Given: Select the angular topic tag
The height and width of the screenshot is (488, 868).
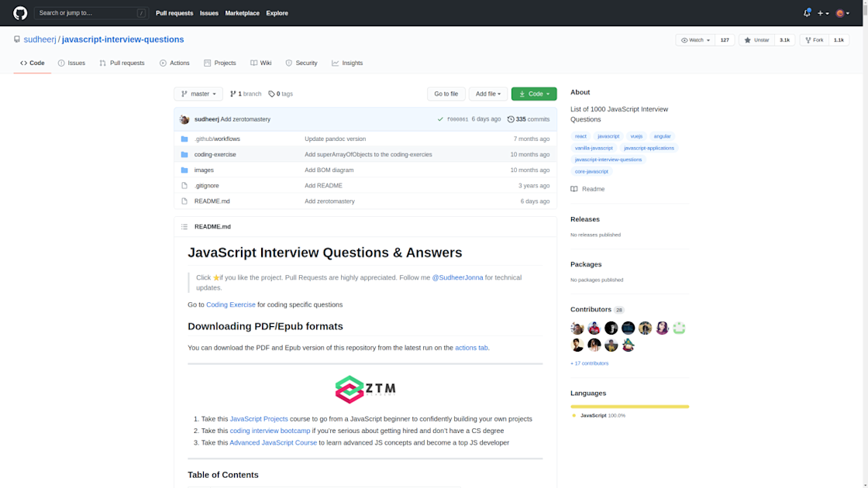Looking at the screenshot, I should (662, 136).
